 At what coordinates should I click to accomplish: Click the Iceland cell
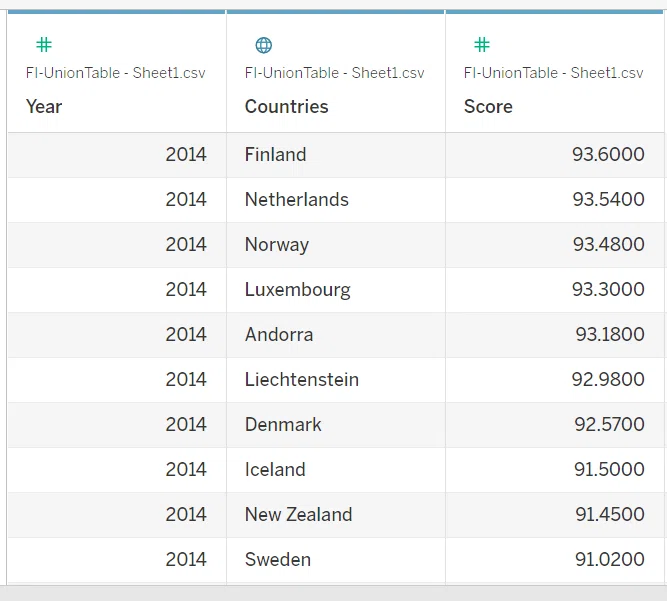[336, 470]
